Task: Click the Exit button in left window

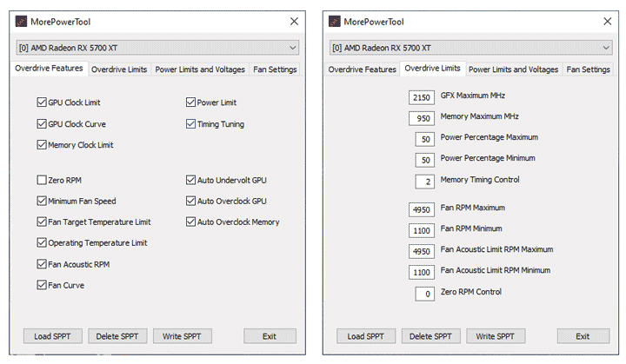Action: (270, 336)
